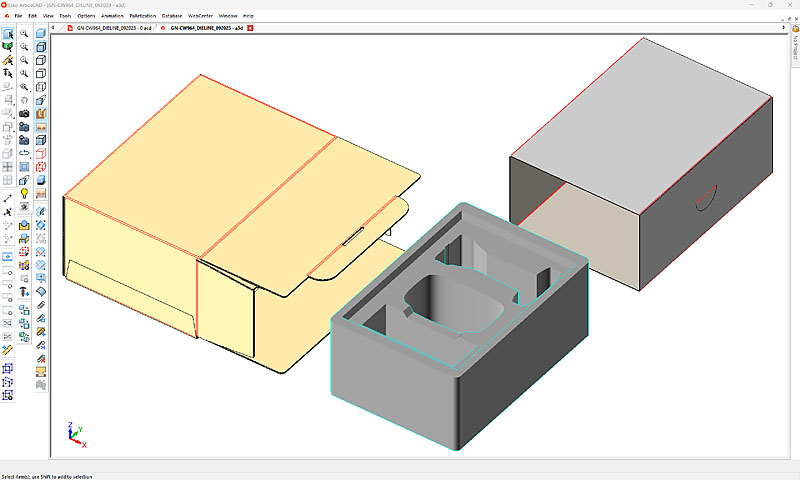Click the yellow light bulb icon

pos(24,193)
